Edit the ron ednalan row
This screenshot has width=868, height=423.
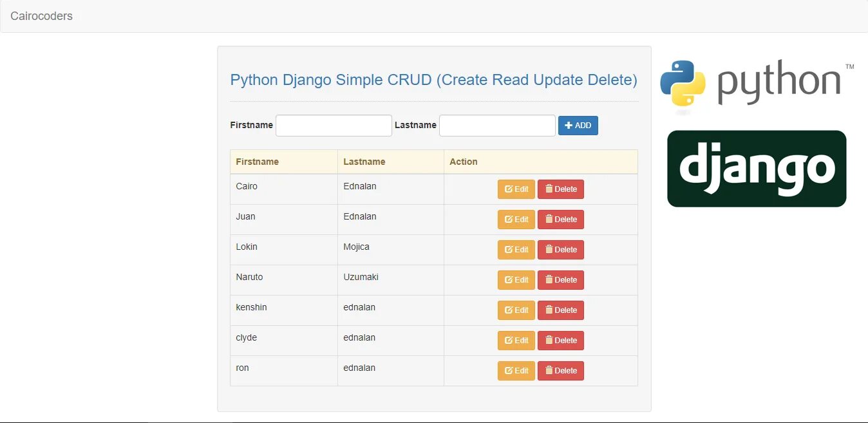point(516,371)
